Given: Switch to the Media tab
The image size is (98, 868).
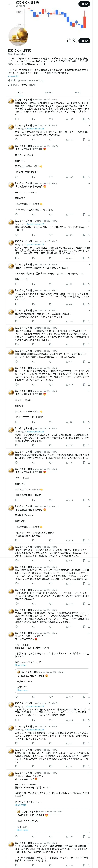Looking at the screenshot, I should (x=78, y=92).
